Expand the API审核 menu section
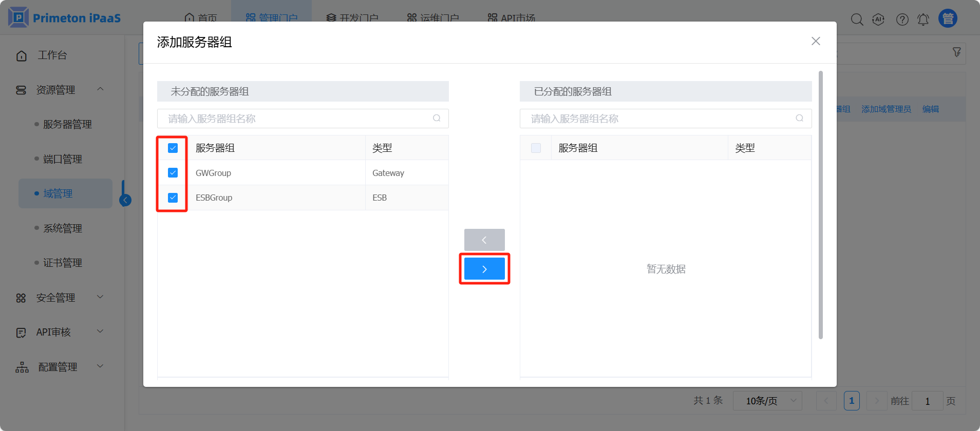Image resolution: width=980 pixels, height=431 pixels. coord(101,331)
